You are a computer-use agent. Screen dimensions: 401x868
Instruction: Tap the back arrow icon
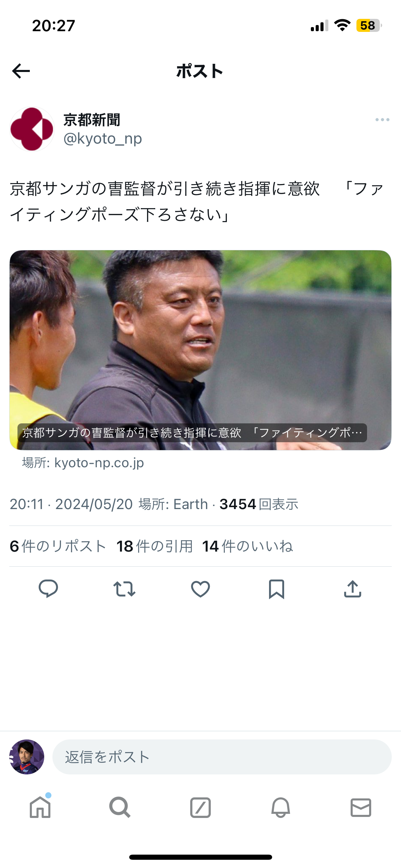[21, 71]
